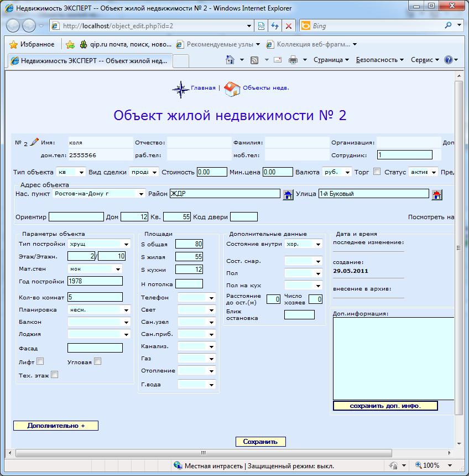Click the Print icon in command bar
469x476 pixels.
293,60
